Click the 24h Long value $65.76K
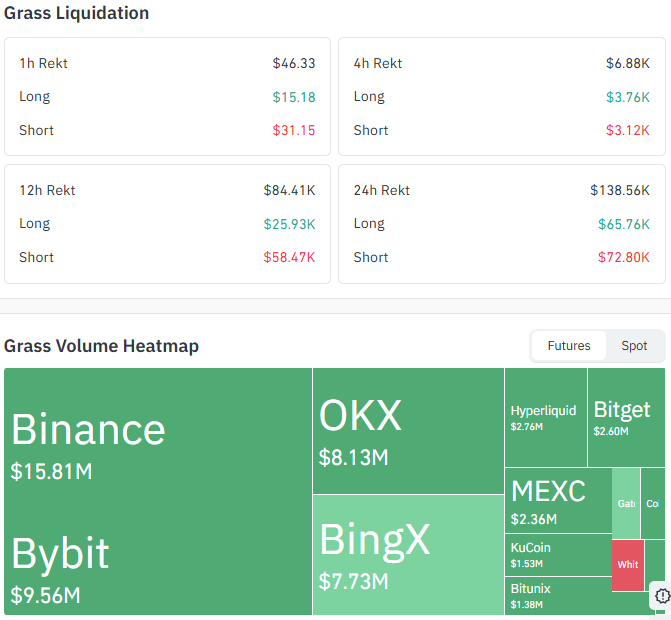Viewport: 671px width, 620px height. (624, 224)
